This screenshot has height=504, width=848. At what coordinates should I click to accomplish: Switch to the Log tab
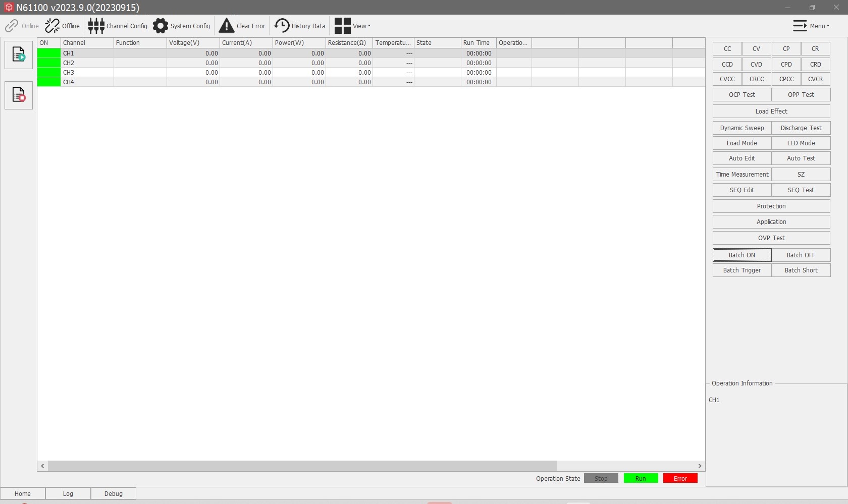pyautogui.click(x=68, y=493)
